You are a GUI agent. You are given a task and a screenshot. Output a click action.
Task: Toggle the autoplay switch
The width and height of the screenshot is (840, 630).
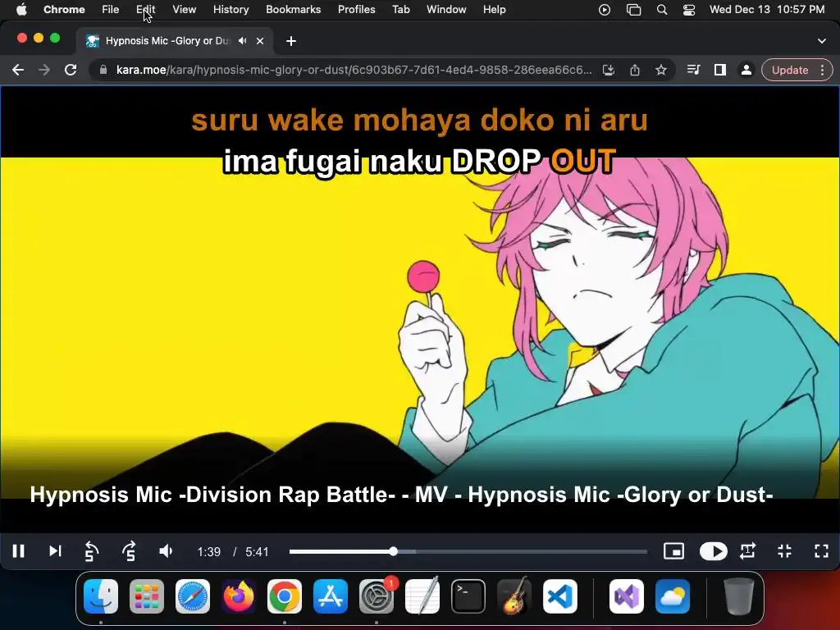713,551
